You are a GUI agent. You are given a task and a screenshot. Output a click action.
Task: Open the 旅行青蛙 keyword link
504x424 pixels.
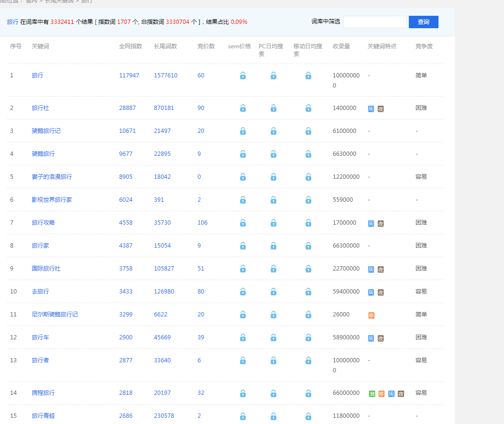point(43,416)
